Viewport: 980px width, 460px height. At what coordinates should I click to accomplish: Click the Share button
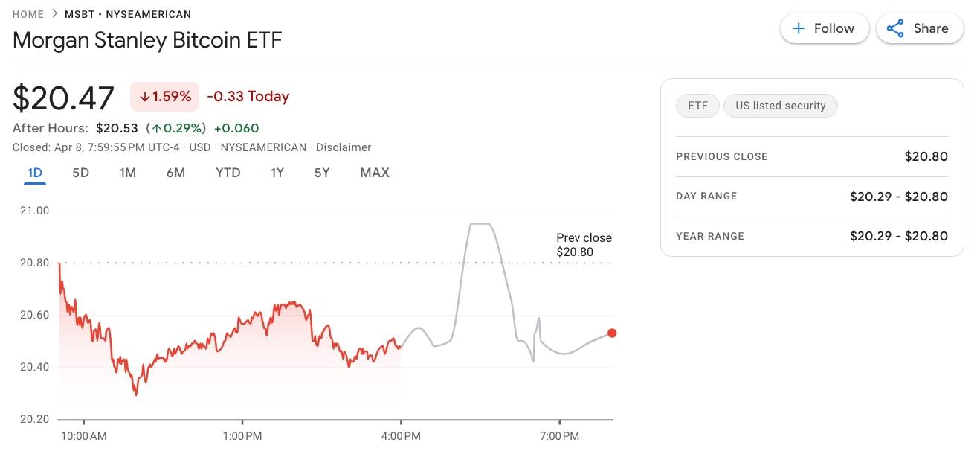point(920,28)
